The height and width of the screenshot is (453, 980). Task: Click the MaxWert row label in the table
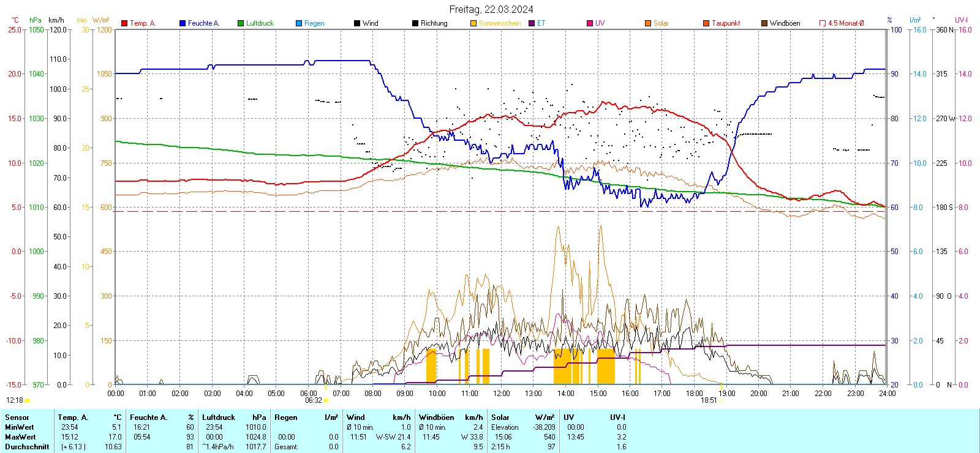point(20,437)
